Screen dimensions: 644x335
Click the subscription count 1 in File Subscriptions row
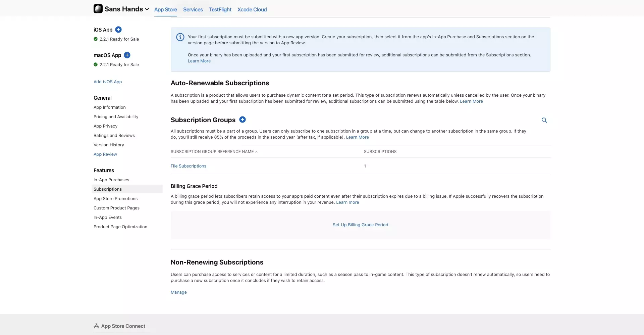pos(365,166)
